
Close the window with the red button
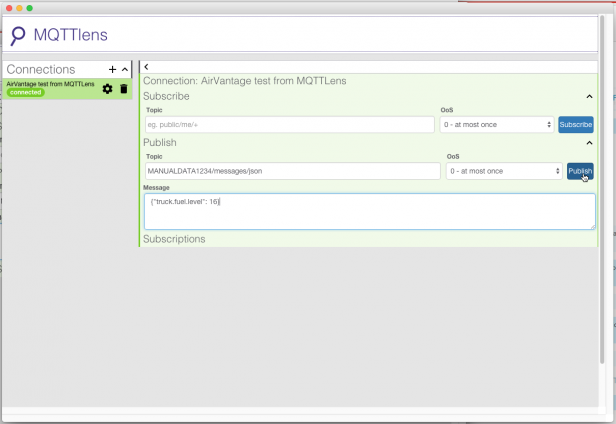click(x=9, y=7)
